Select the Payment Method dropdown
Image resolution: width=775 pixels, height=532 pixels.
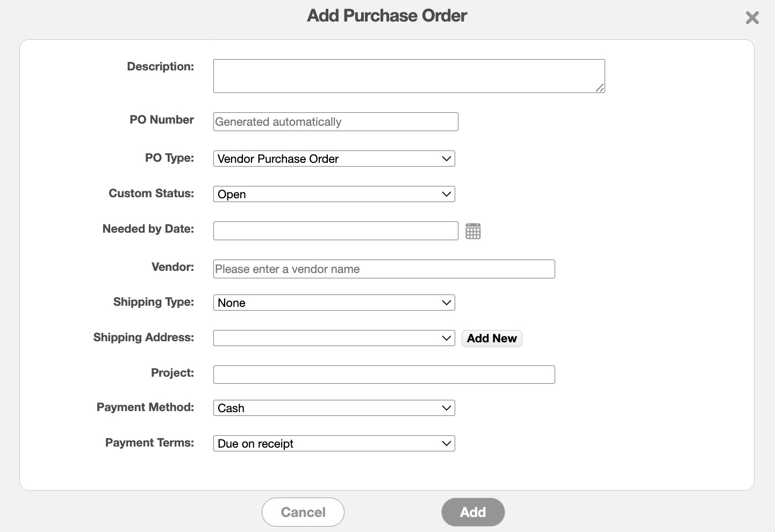(x=334, y=408)
